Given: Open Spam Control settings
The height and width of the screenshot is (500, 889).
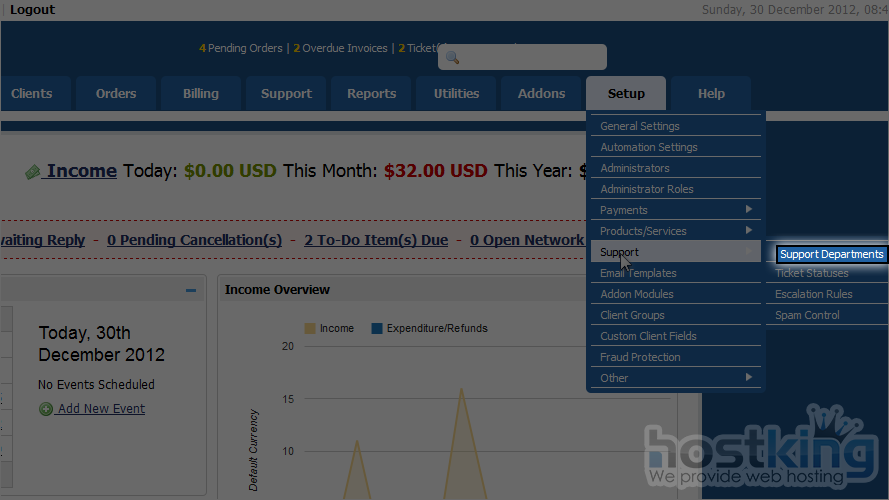Looking at the screenshot, I should coord(807,315).
